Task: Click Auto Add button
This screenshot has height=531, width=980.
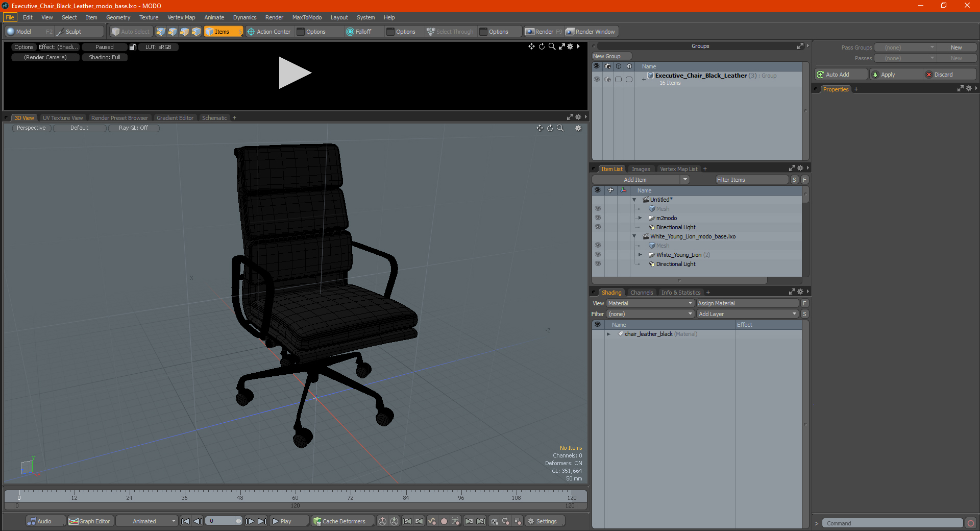Action: tap(841, 75)
